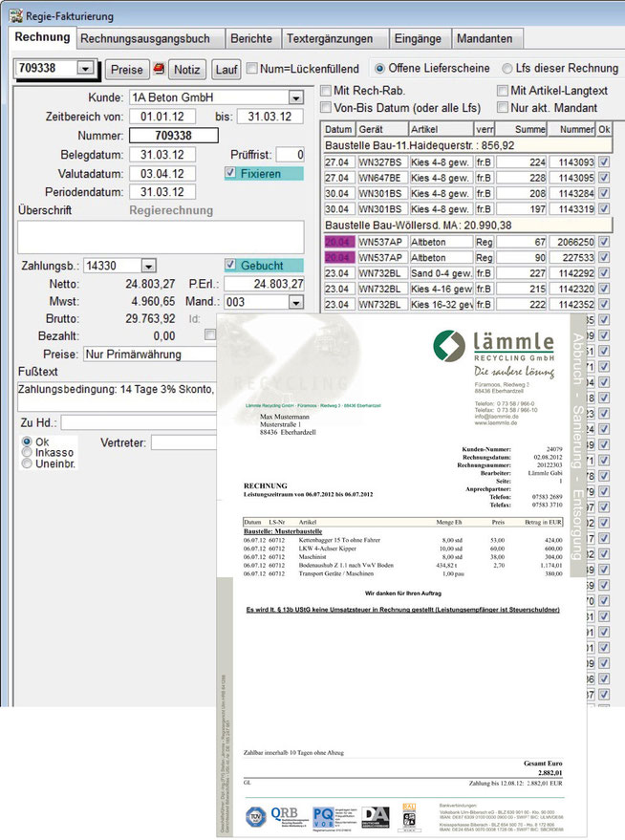
Task: Click the Regierechnung heading text
Action: pos(171,210)
